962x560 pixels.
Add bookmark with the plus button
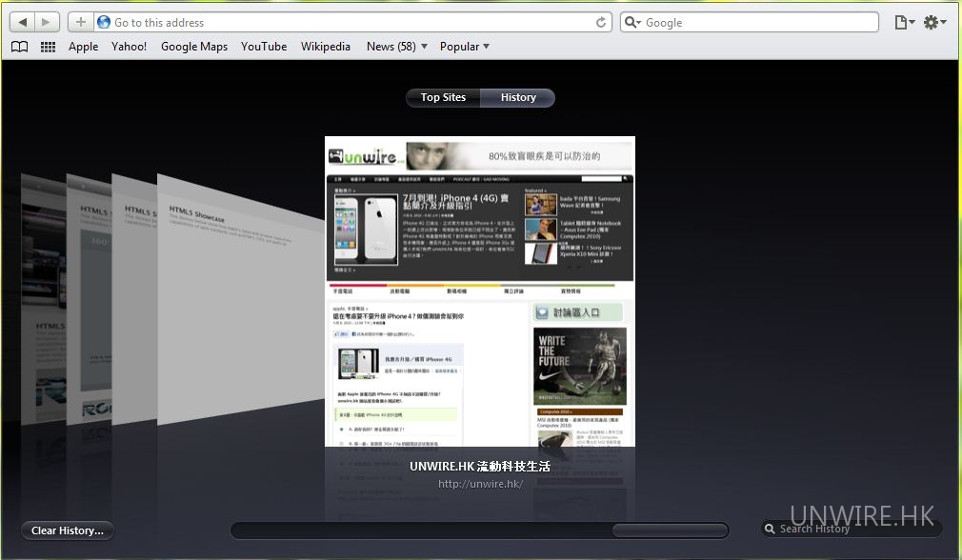80,23
